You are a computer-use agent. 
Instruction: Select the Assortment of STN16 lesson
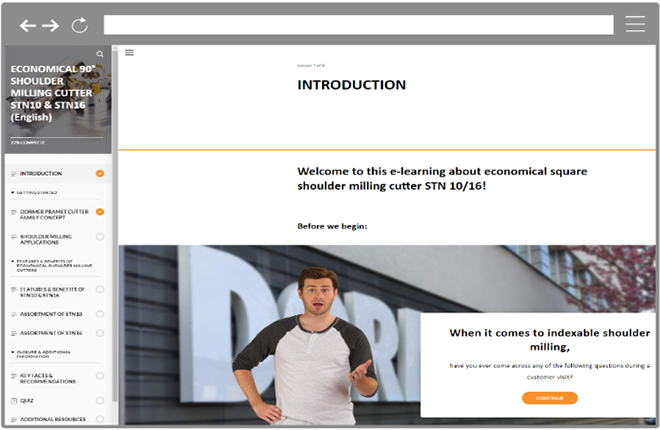coord(58,333)
